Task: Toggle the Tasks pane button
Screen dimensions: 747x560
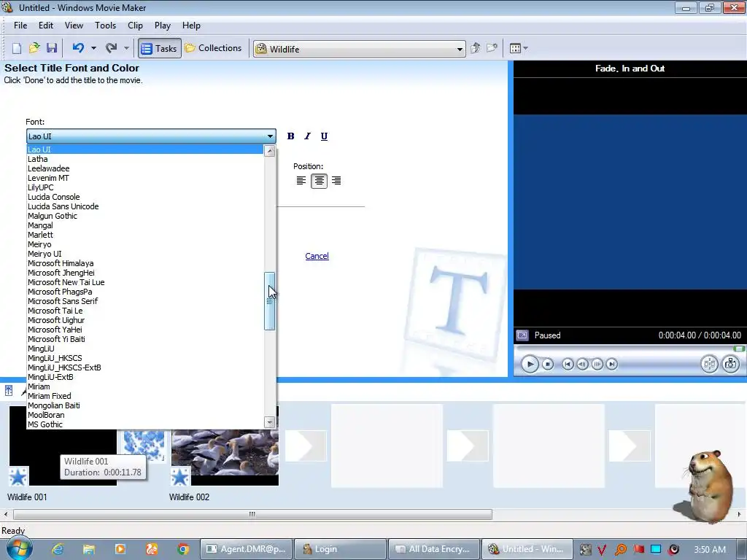Action: 160,48
